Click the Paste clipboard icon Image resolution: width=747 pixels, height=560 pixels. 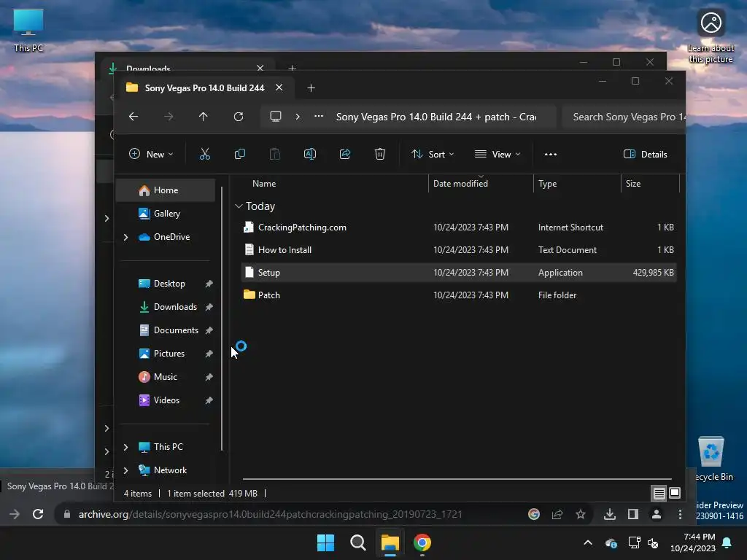pyautogui.click(x=275, y=155)
